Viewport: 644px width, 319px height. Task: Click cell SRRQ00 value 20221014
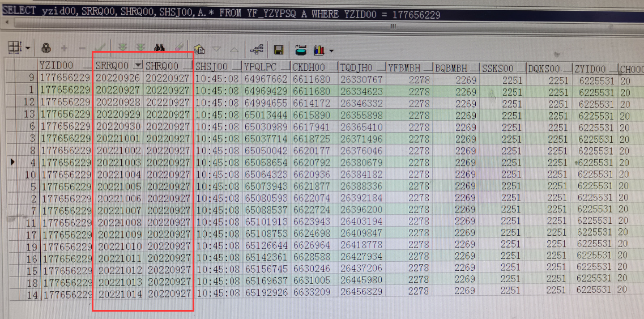120,294
